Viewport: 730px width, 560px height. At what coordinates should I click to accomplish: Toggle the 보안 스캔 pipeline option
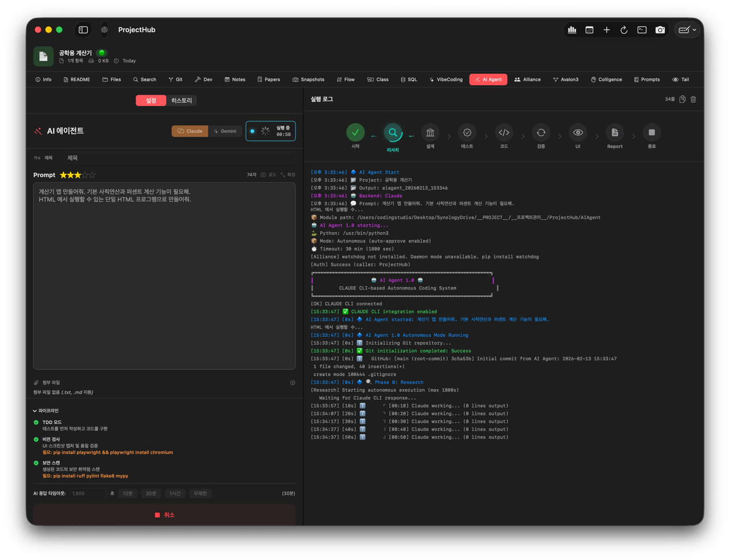pos(36,463)
